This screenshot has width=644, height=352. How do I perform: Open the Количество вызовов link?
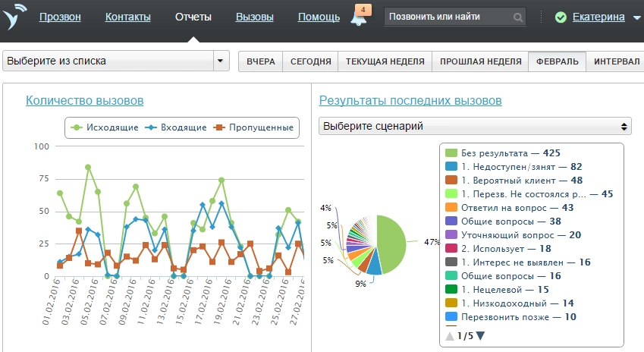point(84,100)
